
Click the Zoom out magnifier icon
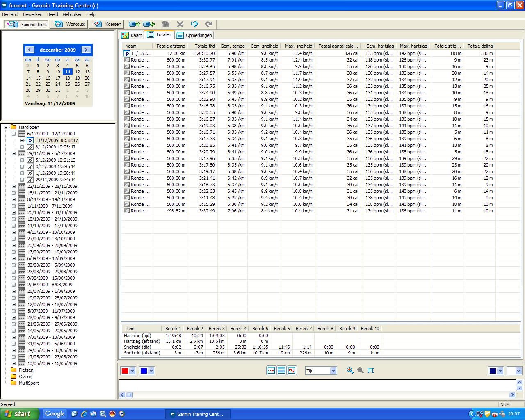point(360,370)
